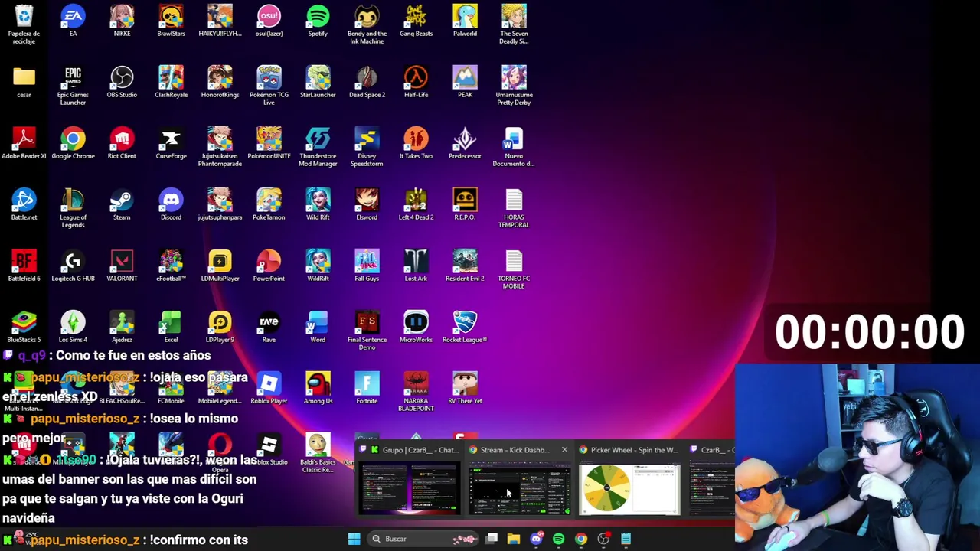Select the CurseForge desktop icon

coord(171,143)
